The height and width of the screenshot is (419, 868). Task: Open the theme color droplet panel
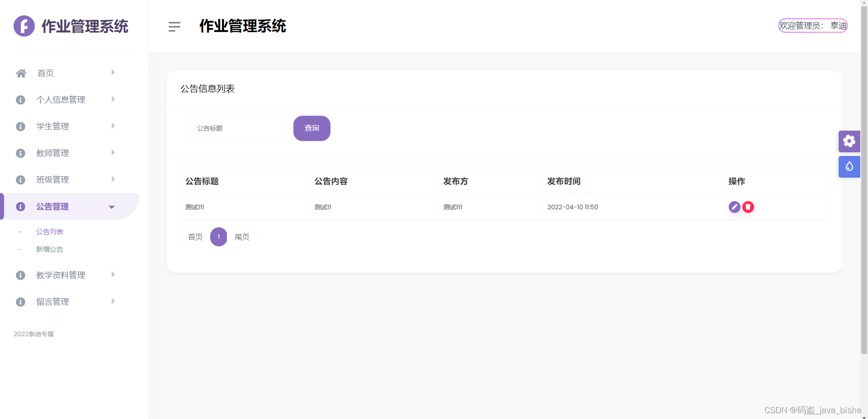[849, 167]
